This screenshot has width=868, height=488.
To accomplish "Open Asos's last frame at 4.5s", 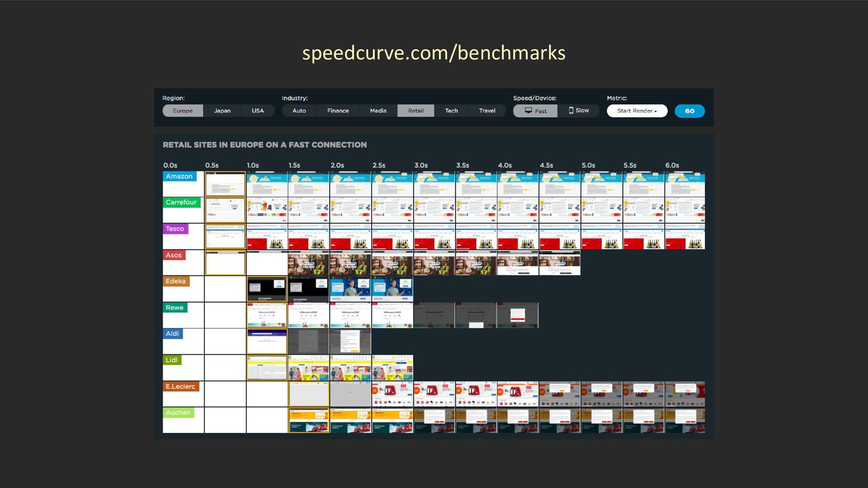I will coord(560,263).
